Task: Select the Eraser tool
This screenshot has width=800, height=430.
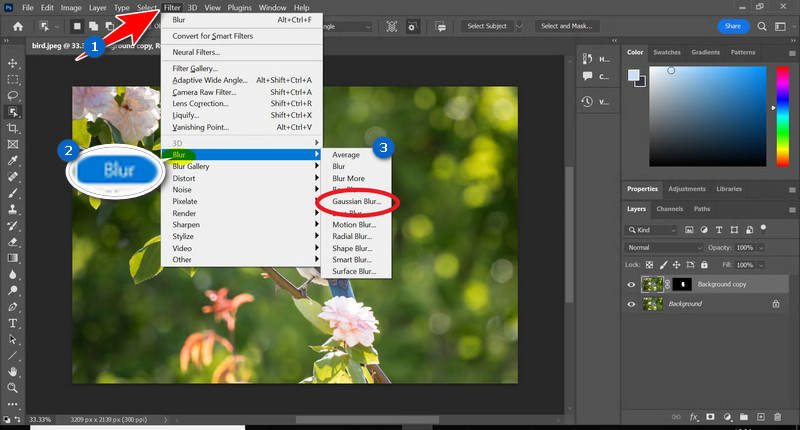Action: click(x=13, y=242)
